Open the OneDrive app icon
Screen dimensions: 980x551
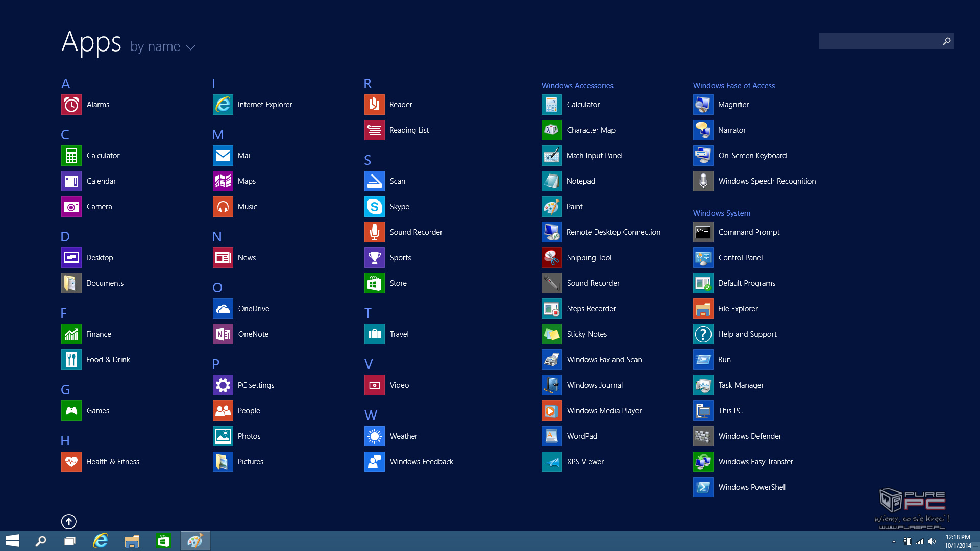(223, 309)
